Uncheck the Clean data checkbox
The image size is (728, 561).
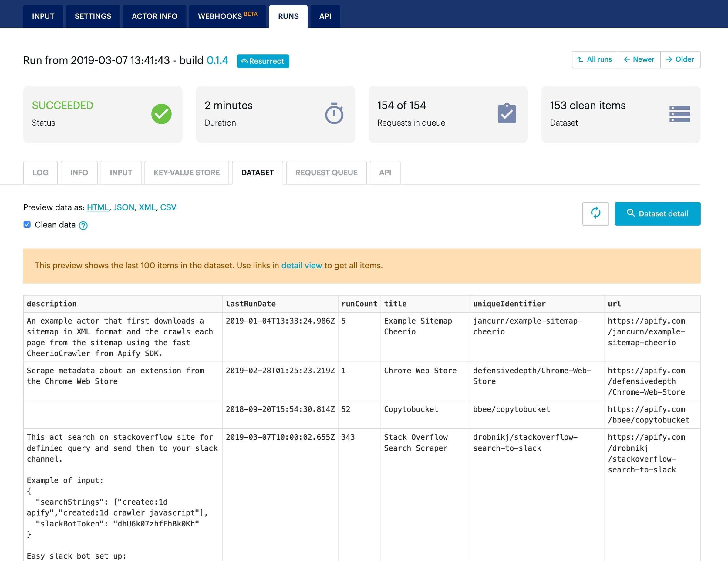(x=27, y=225)
